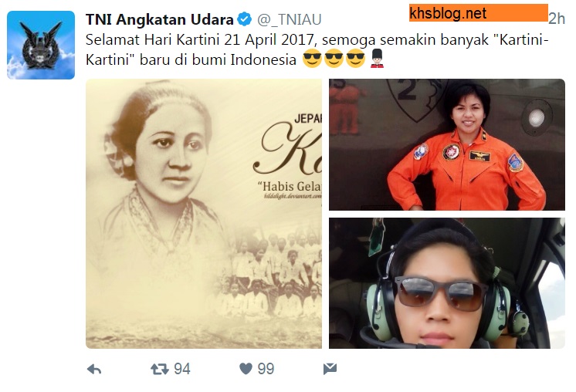Viewport: 576px width, 392px height.
Task: Open direct message envelope icon
Action: (x=330, y=369)
